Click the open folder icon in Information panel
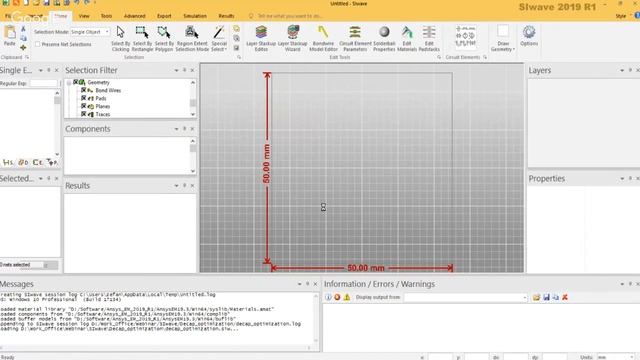 [536, 297]
